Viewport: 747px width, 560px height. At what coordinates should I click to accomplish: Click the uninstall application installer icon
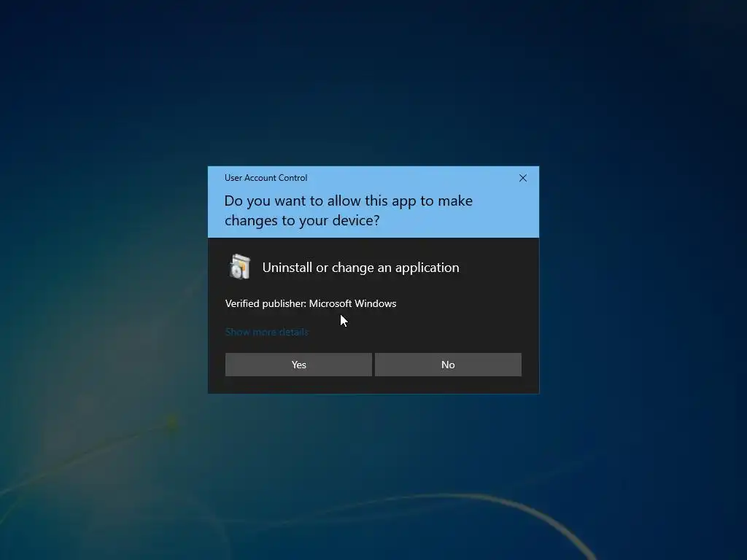tap(239, 267)
